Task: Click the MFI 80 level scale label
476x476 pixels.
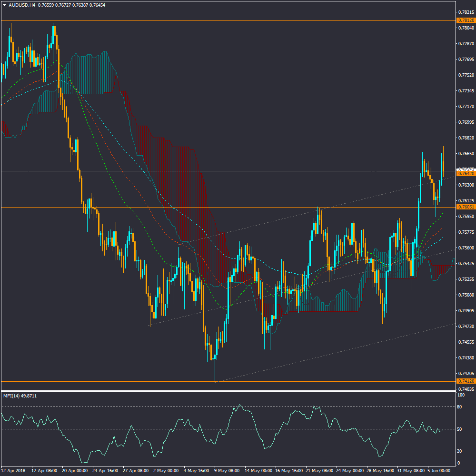Action: [460, 407]
